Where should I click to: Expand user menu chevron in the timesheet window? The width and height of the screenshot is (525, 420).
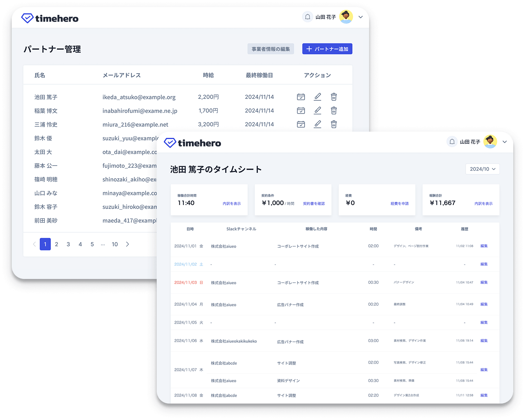505,142
